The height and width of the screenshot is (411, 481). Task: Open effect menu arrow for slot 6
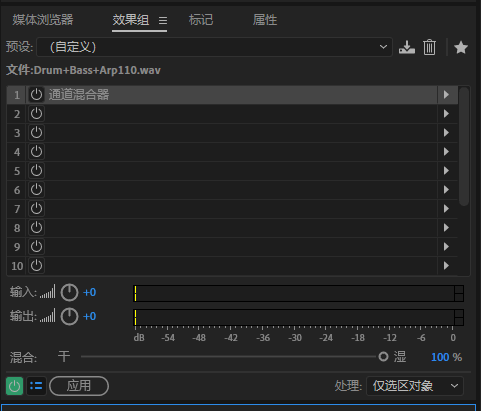[x=447, y=190]
